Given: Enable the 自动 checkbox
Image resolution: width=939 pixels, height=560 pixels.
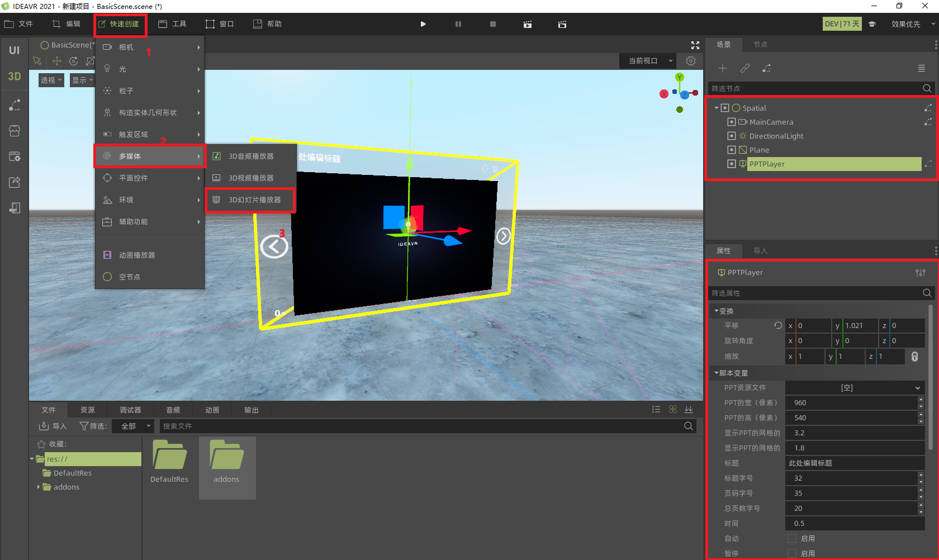Looking at the screenshot, I should 792,538.
